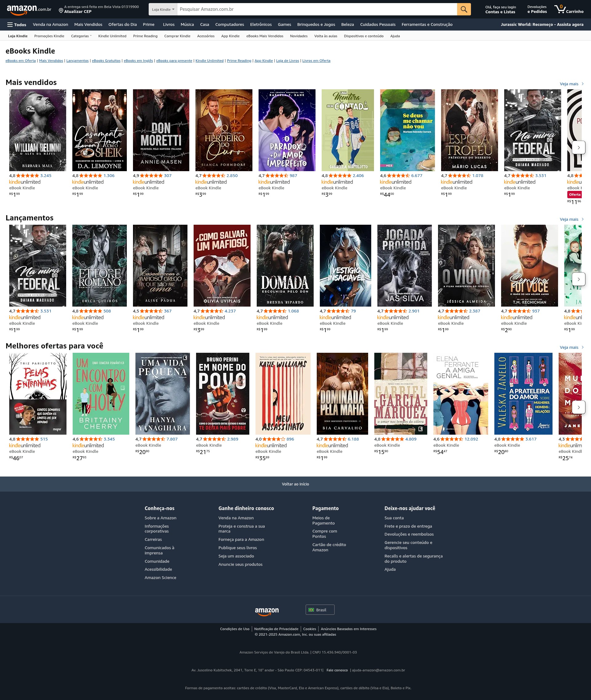Click Jurassic World Recomeço promo link
This screenshot has height=700, width=591.
click(542, 24)
